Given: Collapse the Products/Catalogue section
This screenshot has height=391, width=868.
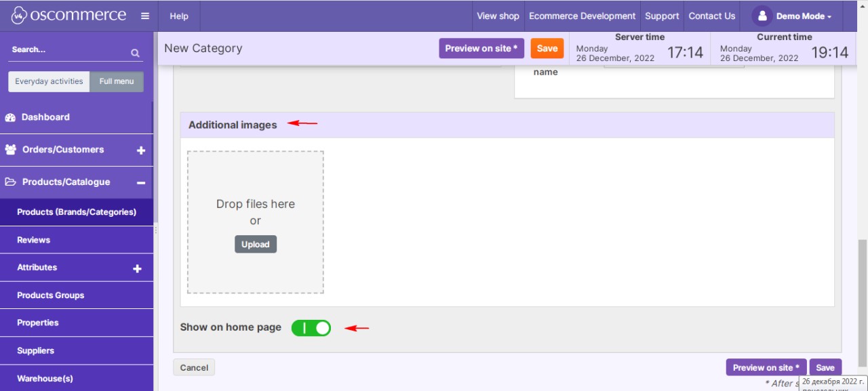Looking at the screenshot, I should [141, 182].
